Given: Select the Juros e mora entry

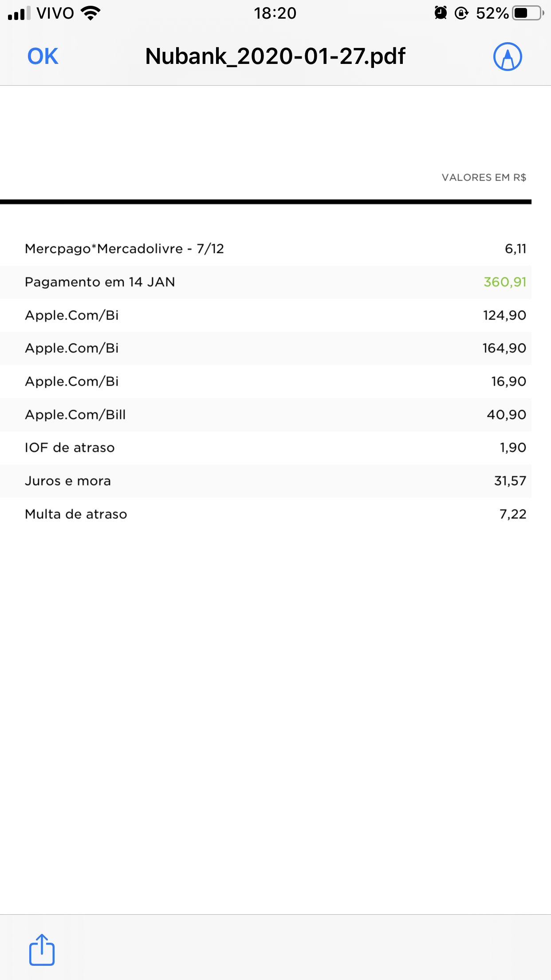Looking at the screenshot, I should pyautogui.click(x=68, y=481).
